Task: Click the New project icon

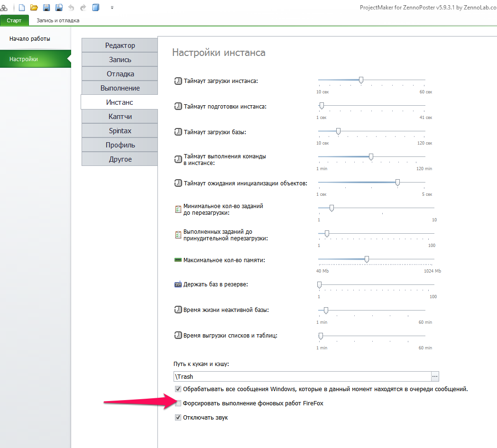Action: (22, 8)
